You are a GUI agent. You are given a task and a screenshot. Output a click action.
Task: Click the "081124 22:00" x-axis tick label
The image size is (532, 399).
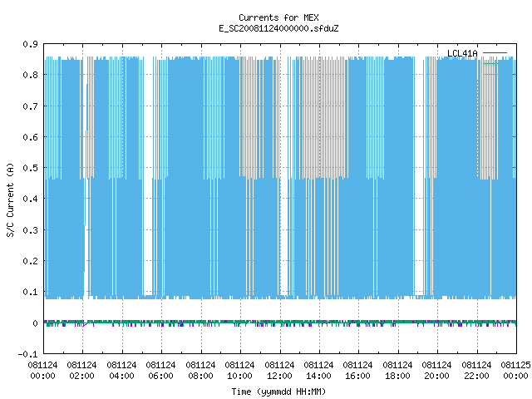[476, 371]
